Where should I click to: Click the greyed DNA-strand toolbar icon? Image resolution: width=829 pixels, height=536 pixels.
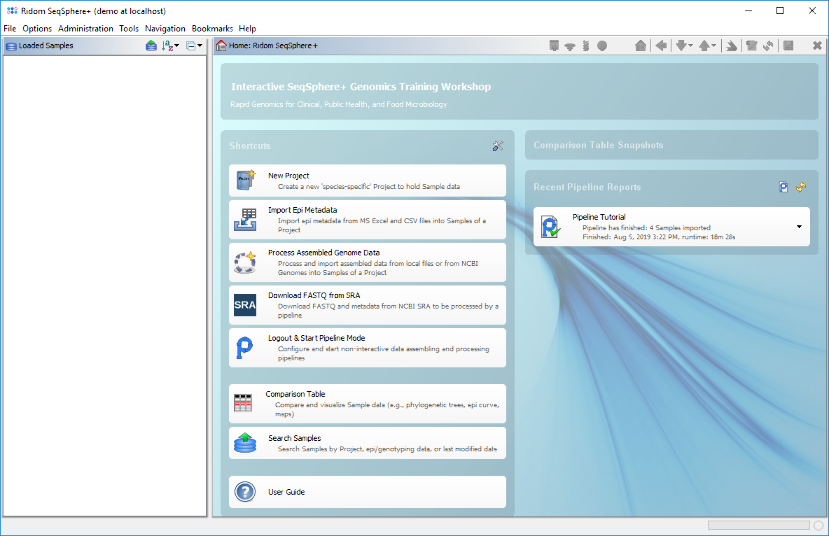586,46
